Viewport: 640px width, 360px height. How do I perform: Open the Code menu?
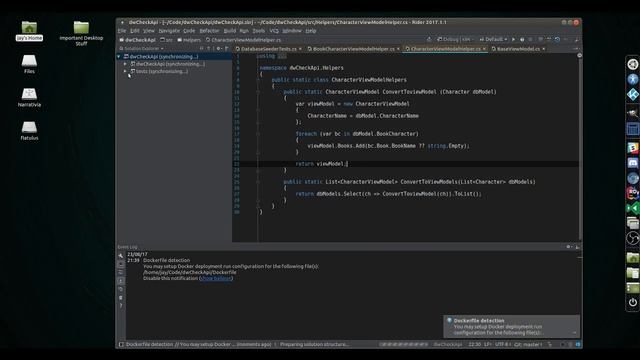point(189,31)
